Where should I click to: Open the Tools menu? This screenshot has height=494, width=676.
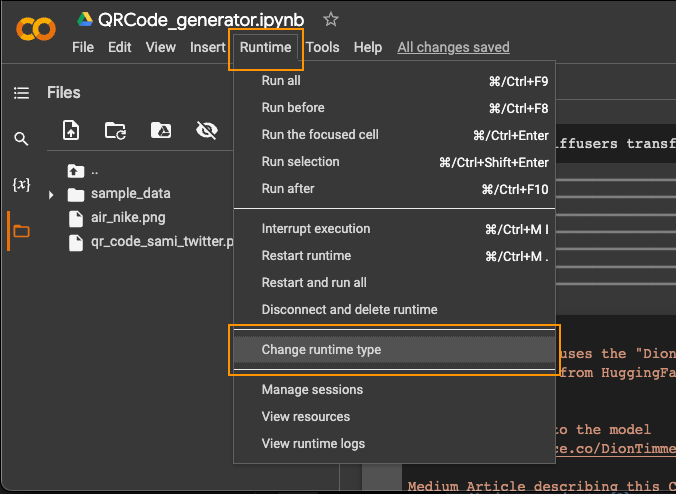[322, 47]
